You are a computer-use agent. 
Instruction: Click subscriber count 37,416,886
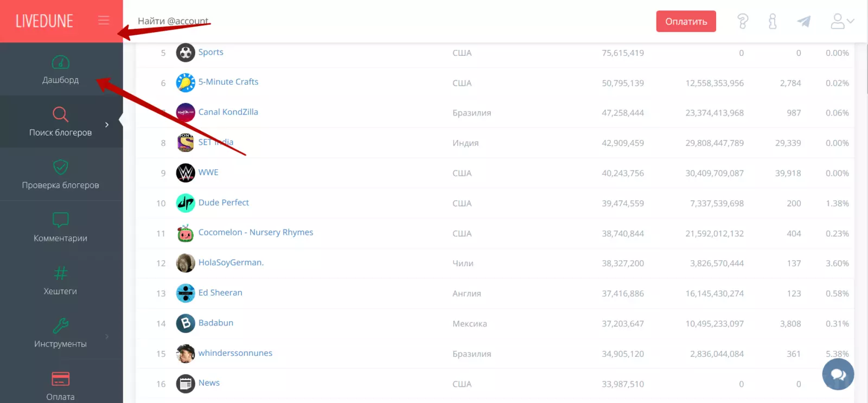(623, 293)
